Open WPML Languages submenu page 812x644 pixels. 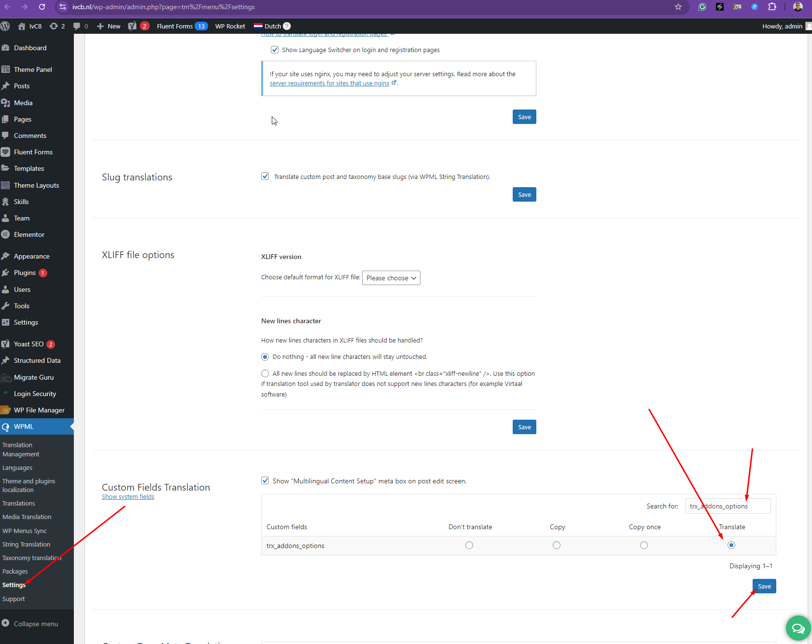tap(17, 467)
